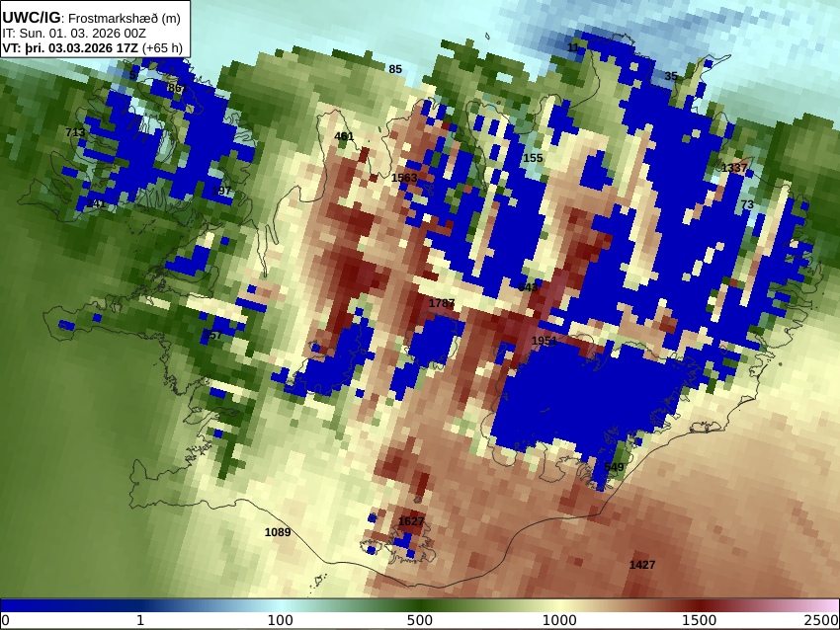Click the 861 value in Westfjords
This screenshot has width=840, height=630.
click(x=175, y=88)
